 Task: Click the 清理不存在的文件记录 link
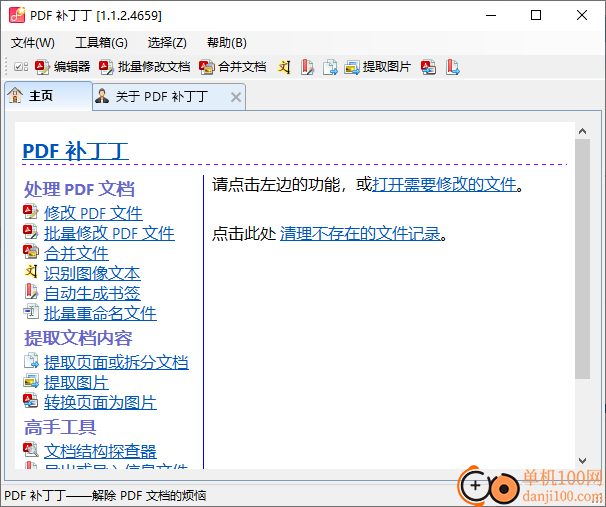coord(360,233)
